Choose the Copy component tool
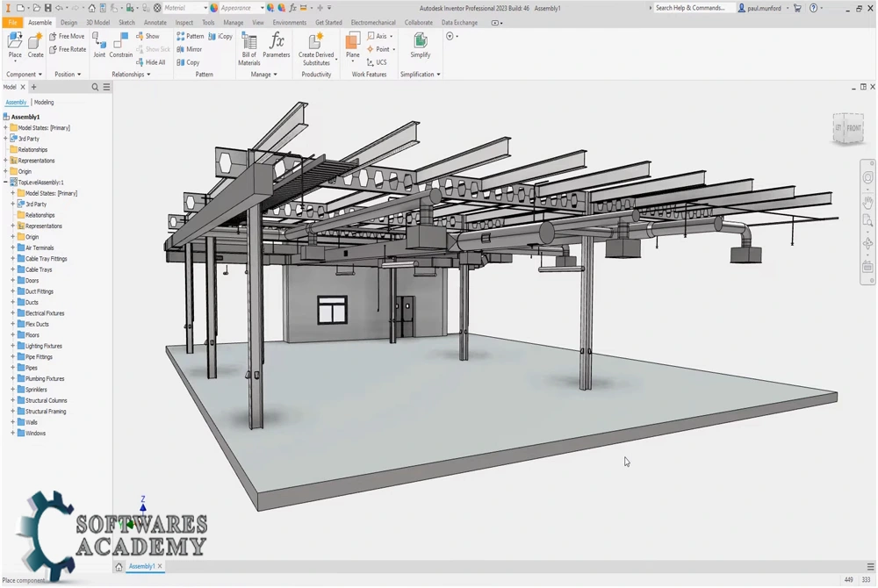Image resolution: width=878 pixels, height=588 pixels. 188,62
